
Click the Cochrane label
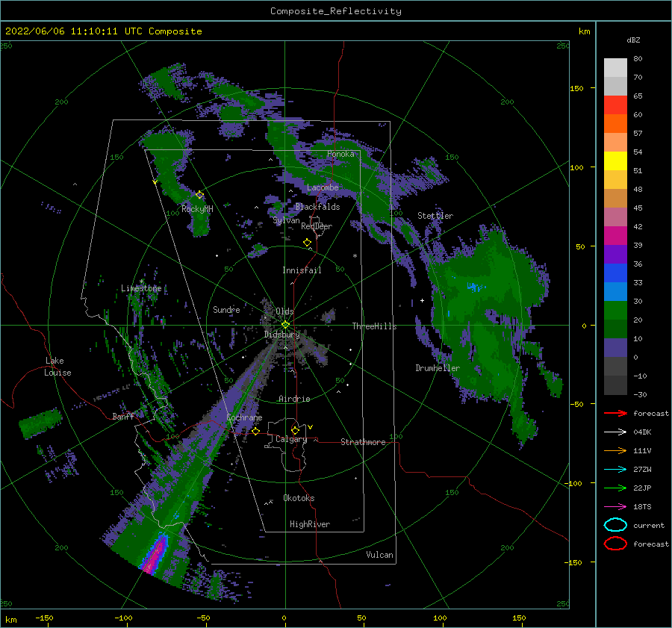tap(244, 417)
